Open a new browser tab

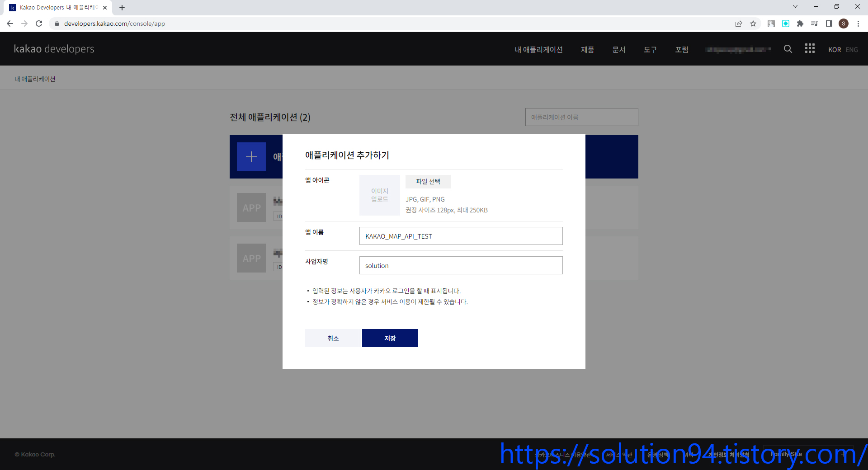click(122, 8)
